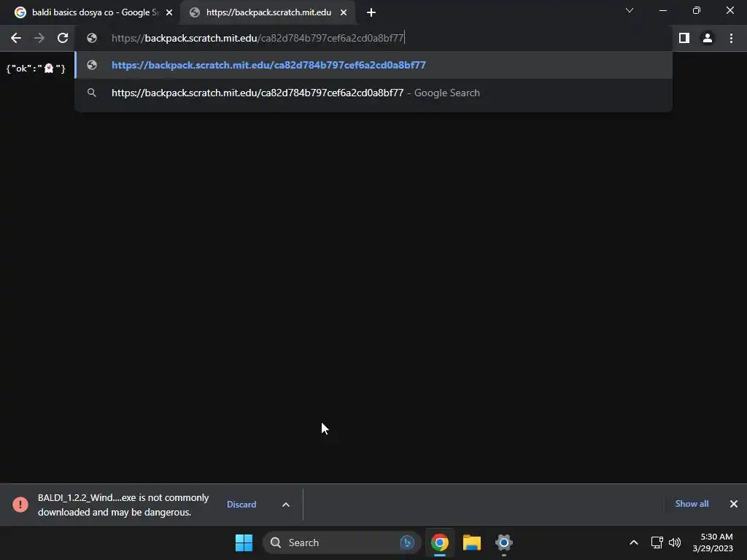The width and height of the screenshot is (747, 560).
Task: Switch to backpack.scratch.mit.edu tab
Action: pyautogui.click(x=268, y=12)
